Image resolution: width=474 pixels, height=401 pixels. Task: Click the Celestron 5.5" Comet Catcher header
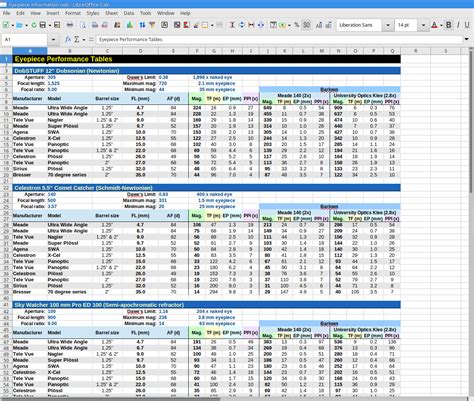click(206, 188)
